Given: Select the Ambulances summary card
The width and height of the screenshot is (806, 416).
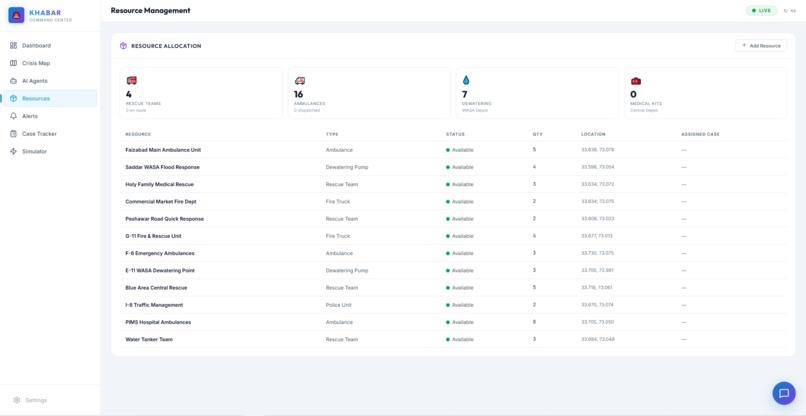Looking at the screenshot, I should coord(370,93).
